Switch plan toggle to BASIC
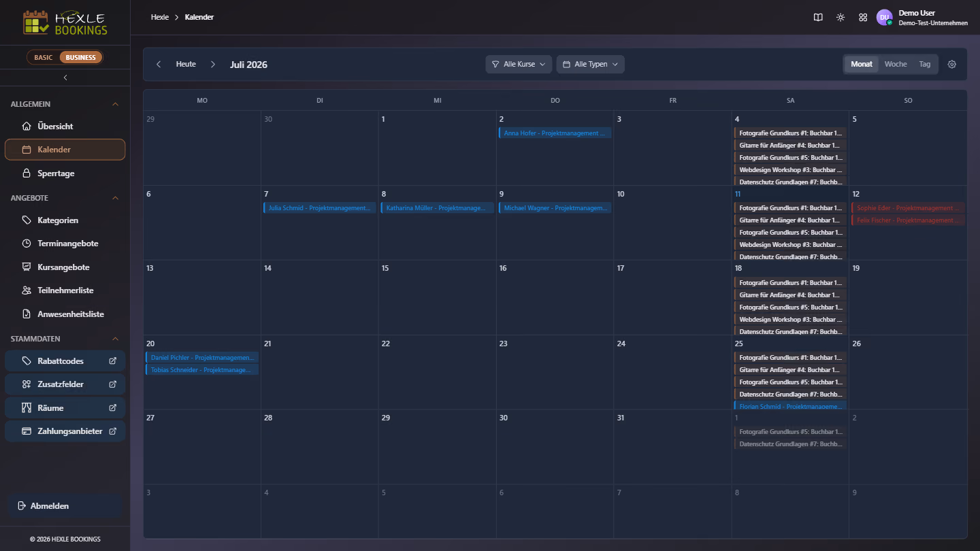The width and height of the screenshot is (980, 551). click(x=44, y=58)
